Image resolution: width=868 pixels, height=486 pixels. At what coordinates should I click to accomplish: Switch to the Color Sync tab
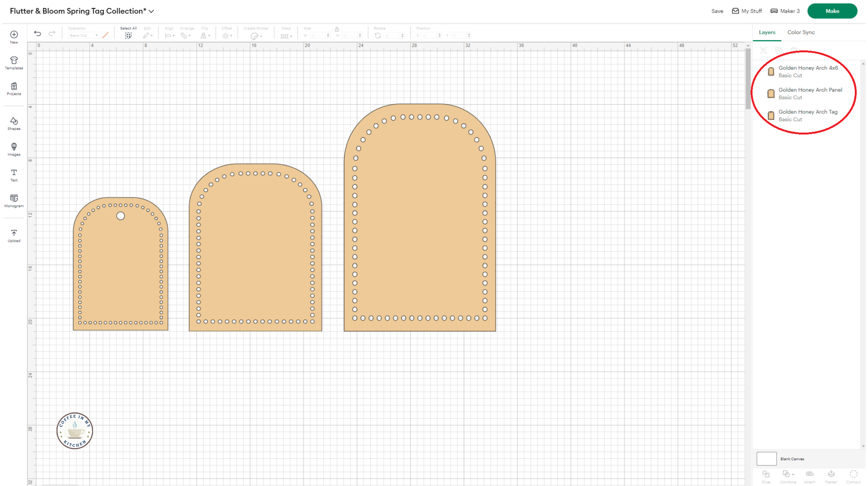tap(801, 32)
